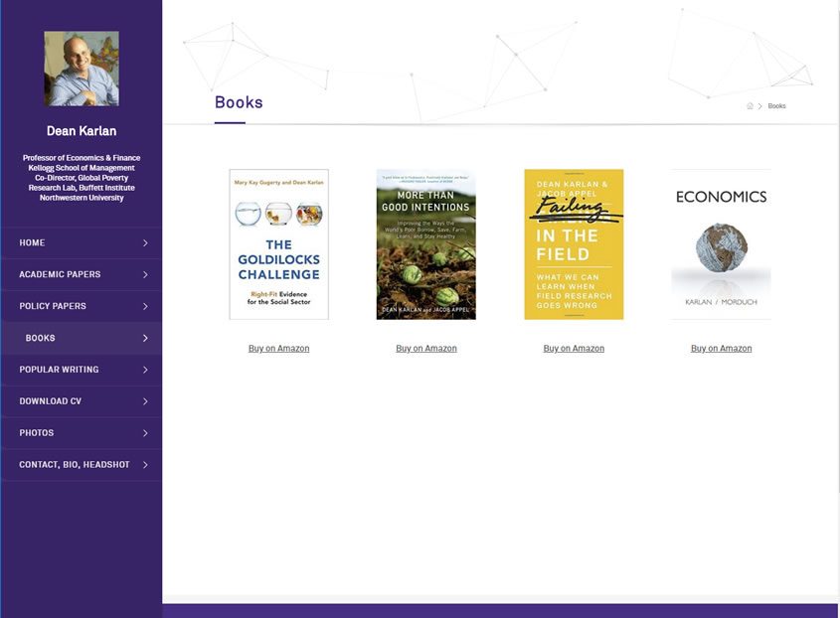Open the Home menu item
The width and height of the screenshot is (840, 618).
tap(33, 242)
